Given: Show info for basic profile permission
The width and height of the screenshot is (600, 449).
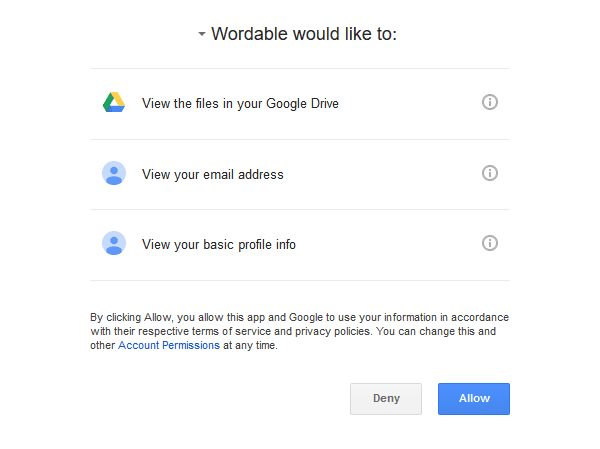Looking at the screenshot, I should point(489,243).
